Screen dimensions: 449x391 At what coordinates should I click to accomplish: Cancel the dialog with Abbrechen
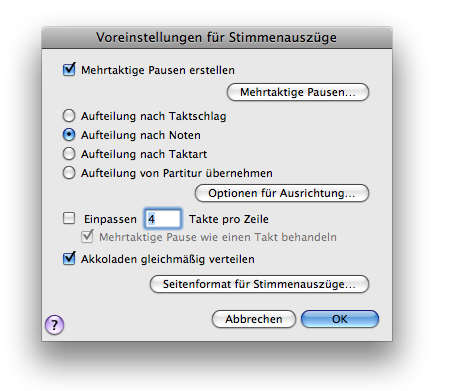pos(254,319)
